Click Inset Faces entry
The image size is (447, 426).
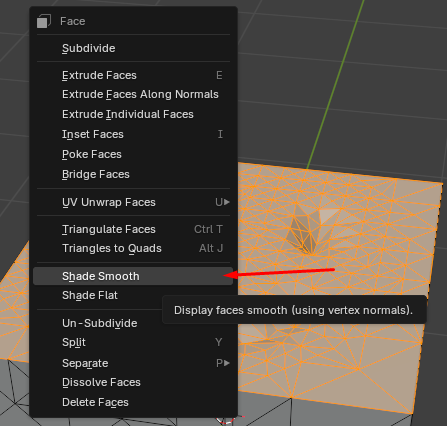coord(133,134)
